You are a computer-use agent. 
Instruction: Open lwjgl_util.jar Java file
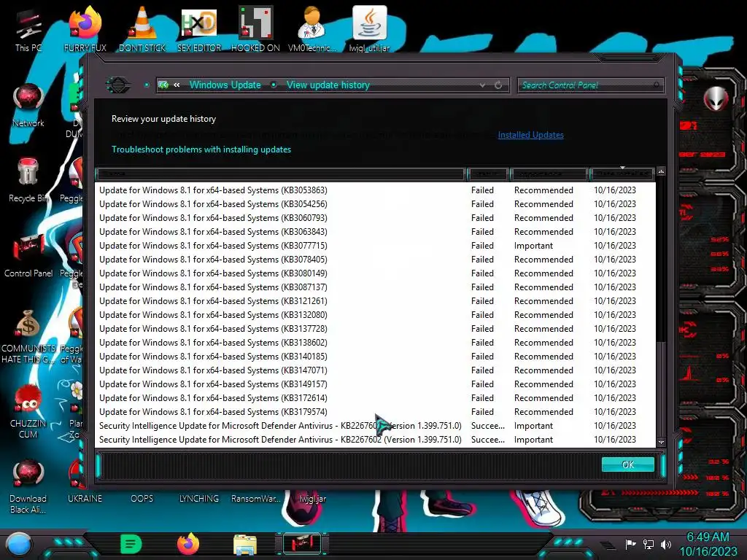tap(369, 28)
